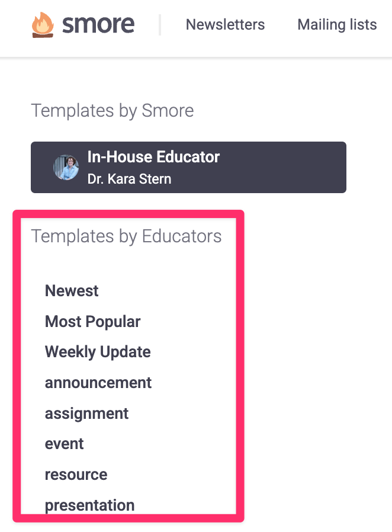Click the Smore campfire flame logo
392x532 pixels.
pos(43,25)
